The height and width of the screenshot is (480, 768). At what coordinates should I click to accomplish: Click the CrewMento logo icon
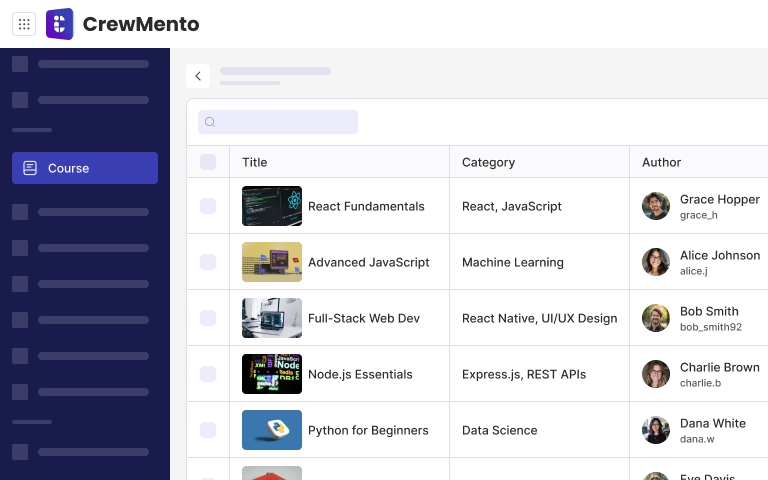60,24
